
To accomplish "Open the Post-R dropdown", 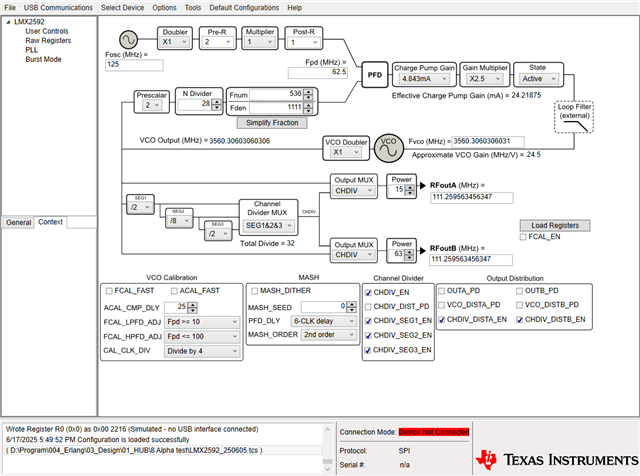I will point(304,42).
